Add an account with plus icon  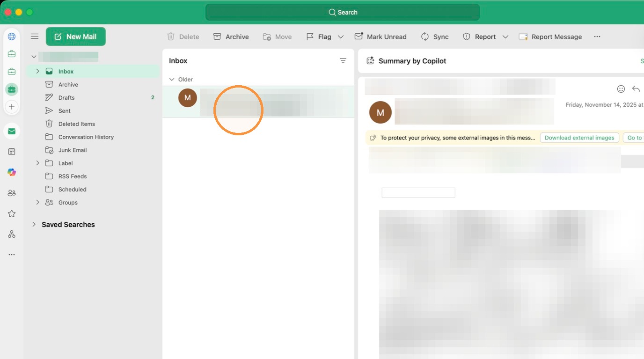pyautogui.click(x=12, y=107)
